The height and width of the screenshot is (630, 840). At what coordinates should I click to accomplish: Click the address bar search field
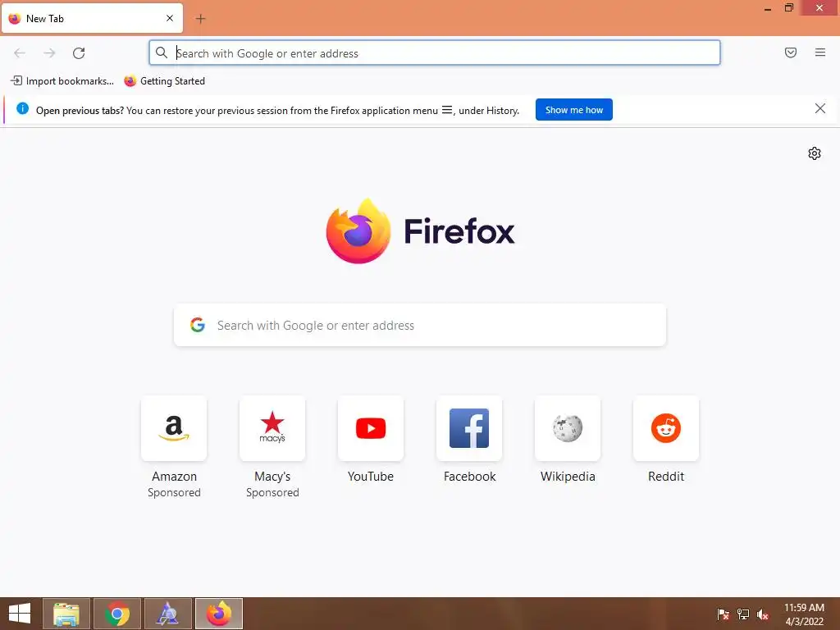click(x=435, y=53)
